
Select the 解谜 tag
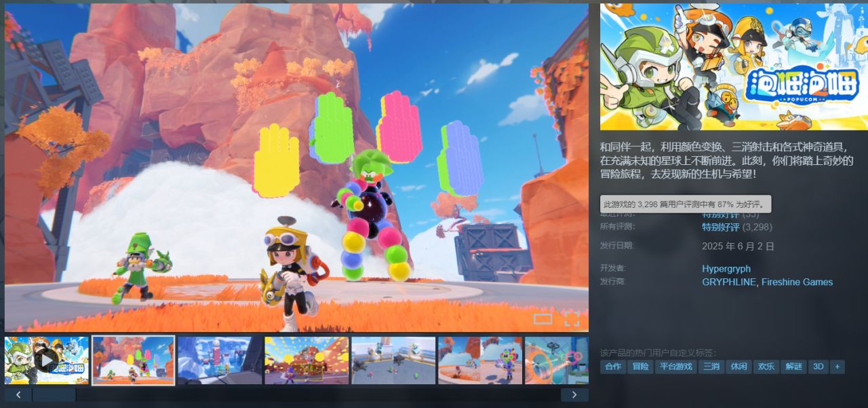(x=793, y=367)
